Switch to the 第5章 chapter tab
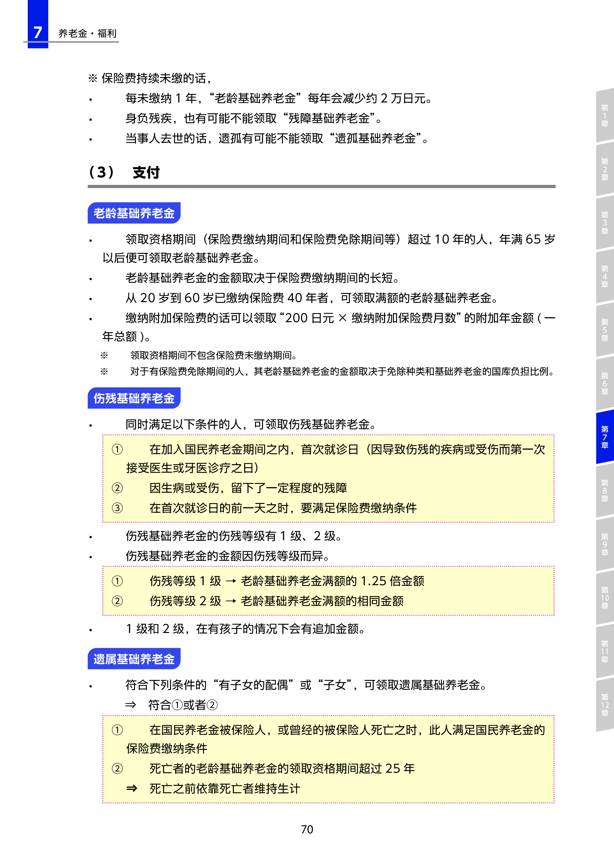The width and height of the screenshot is (614, 868). 605,330
